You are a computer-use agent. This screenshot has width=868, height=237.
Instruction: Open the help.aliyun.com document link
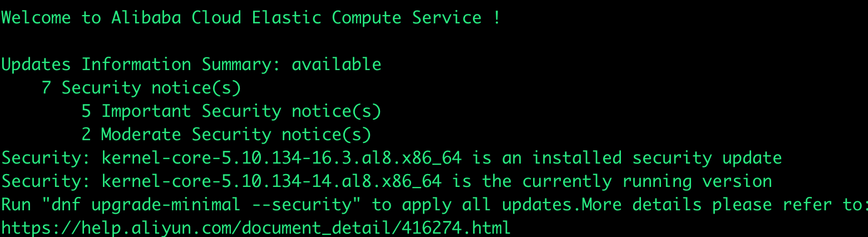(x=256, y=228)
